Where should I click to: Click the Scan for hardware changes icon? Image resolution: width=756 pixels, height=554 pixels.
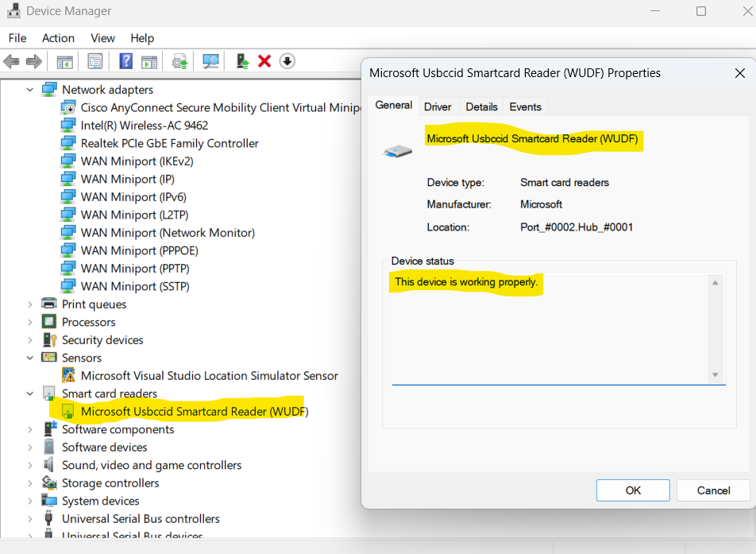pyautogui.click(x=210, y=61)
